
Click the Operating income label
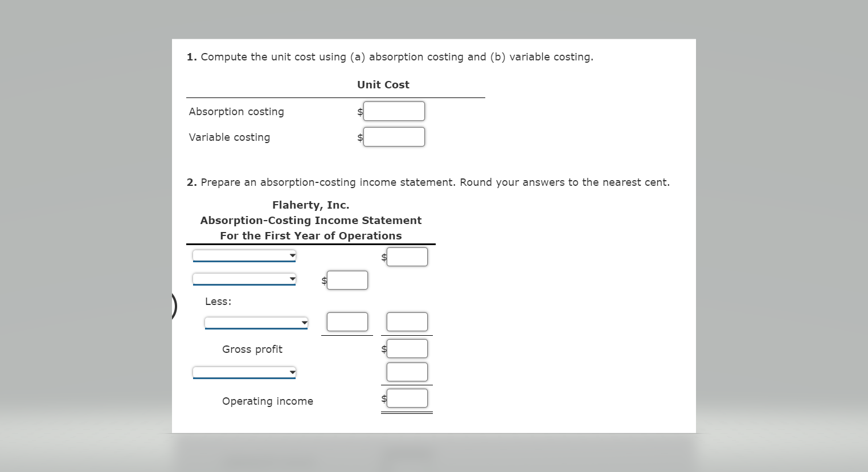tap(267, 401)
